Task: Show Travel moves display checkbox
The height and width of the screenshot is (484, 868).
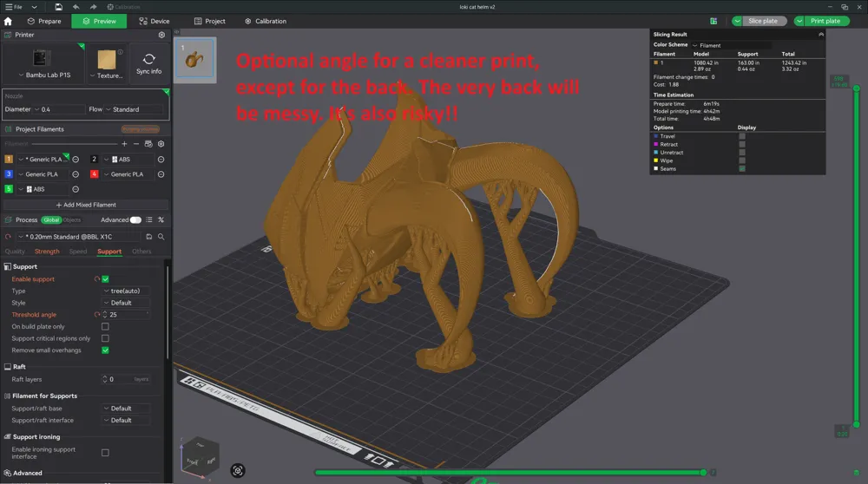Action: pyautogui.click(x=742, y=136)
